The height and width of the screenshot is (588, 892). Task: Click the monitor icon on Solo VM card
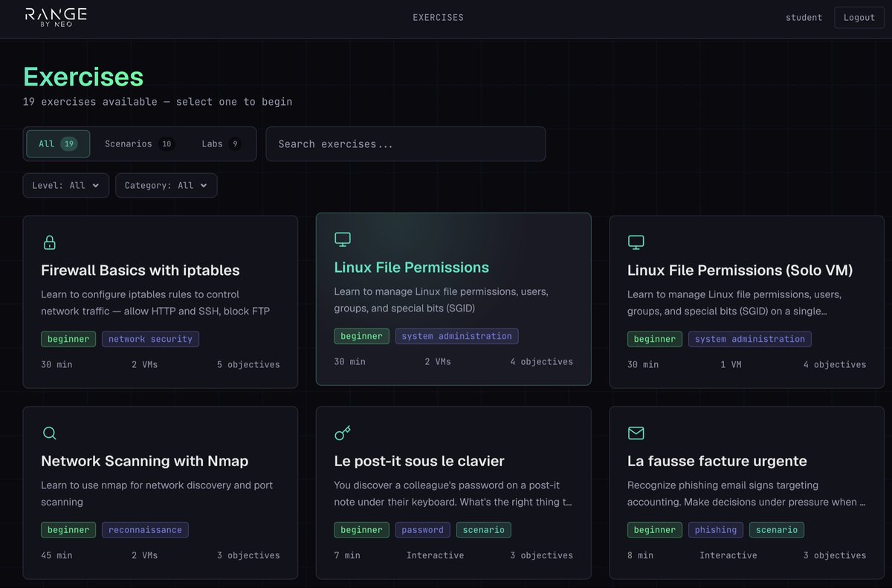pos(636,242)
